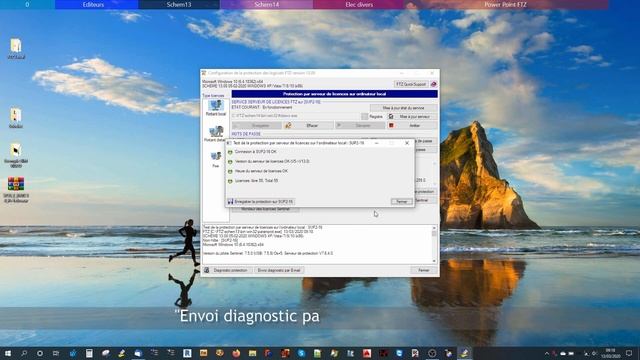The height and width of the screenshot is (360, 640).
Task: Click 'Envoi diagnostic par Email' button
Action: pyautogui.click(x=279, y=270)
